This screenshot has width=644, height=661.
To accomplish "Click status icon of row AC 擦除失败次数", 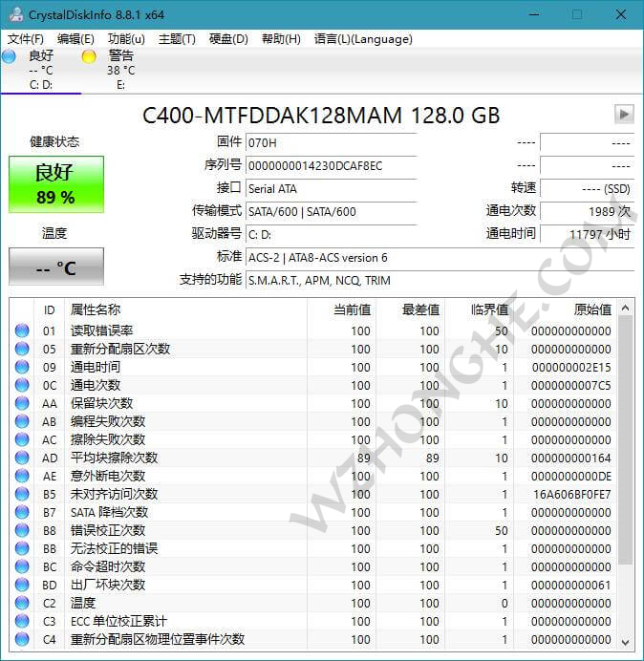I will [22, 439].
